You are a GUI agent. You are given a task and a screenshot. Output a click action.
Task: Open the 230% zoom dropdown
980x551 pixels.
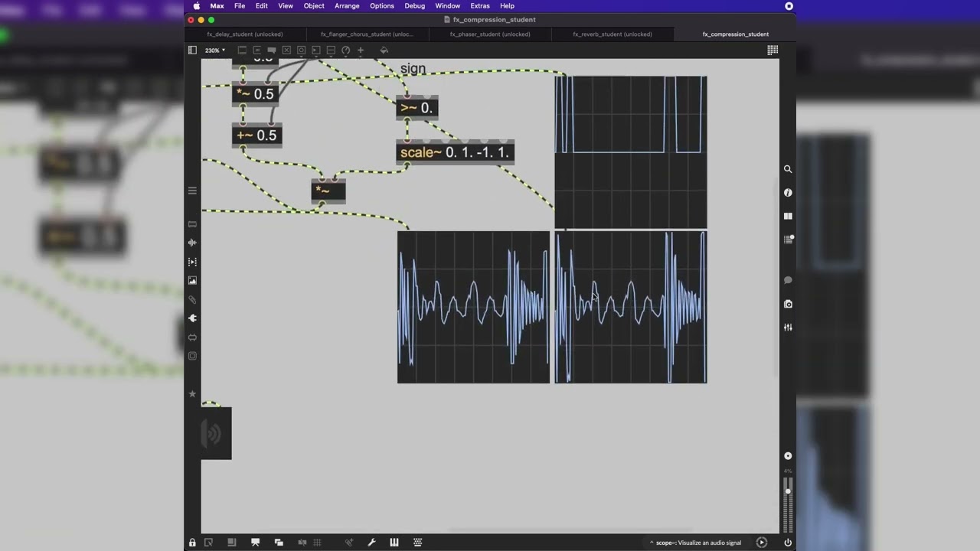215,51
